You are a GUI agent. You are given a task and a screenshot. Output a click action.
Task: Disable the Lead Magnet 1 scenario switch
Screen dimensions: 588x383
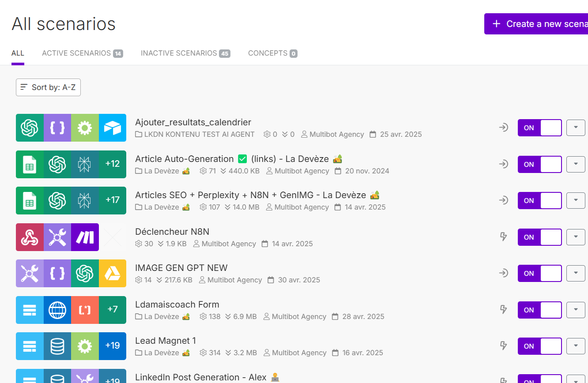(x=539, y=346)
